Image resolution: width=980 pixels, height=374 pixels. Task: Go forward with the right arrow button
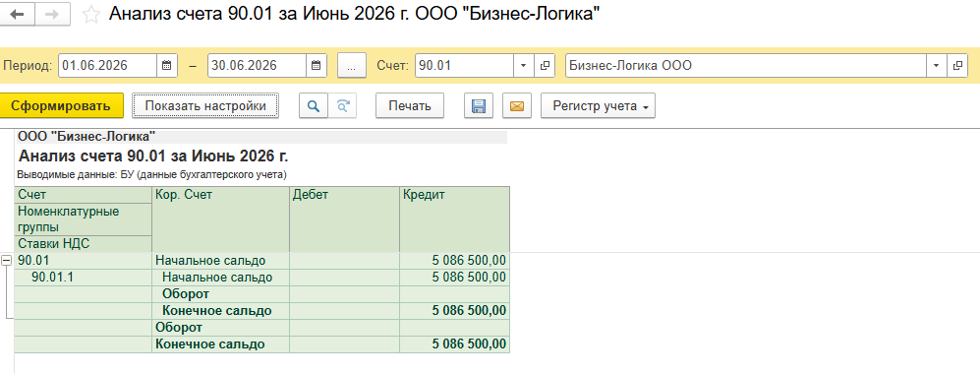(52, 15)
